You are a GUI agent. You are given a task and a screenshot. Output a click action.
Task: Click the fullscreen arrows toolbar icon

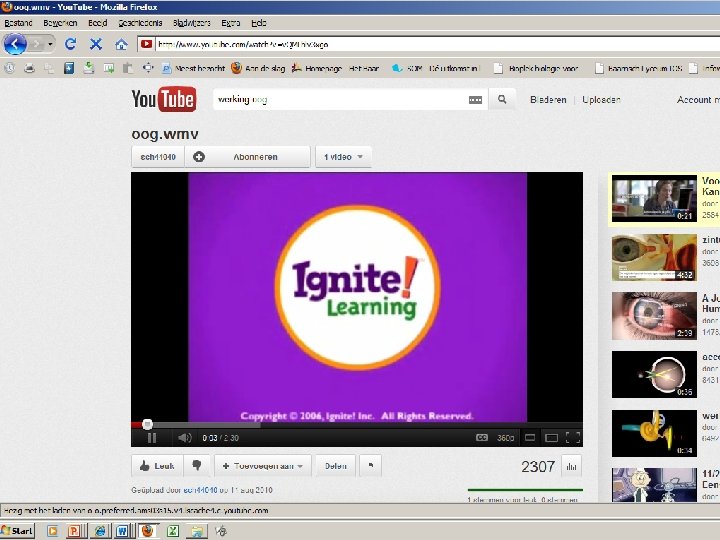[x=148, y=68]
